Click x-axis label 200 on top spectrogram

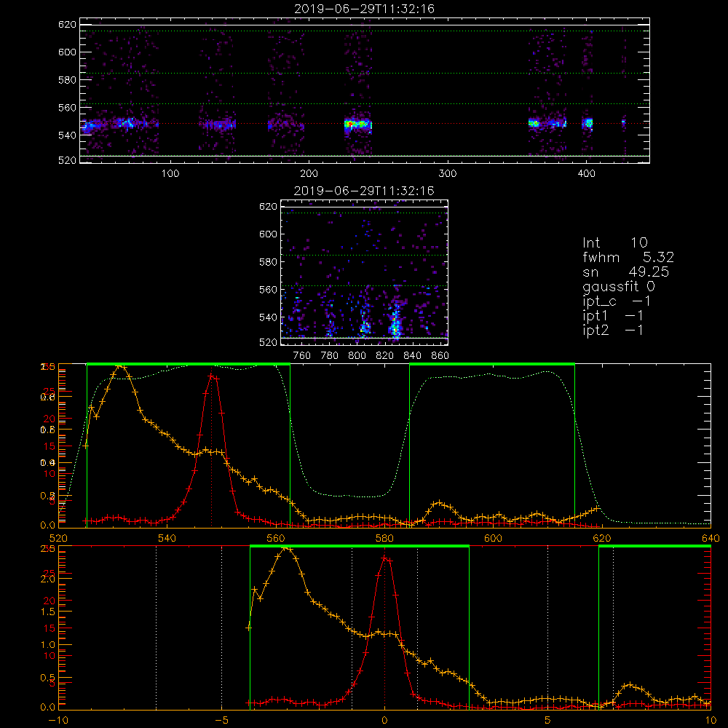point(309,174)
